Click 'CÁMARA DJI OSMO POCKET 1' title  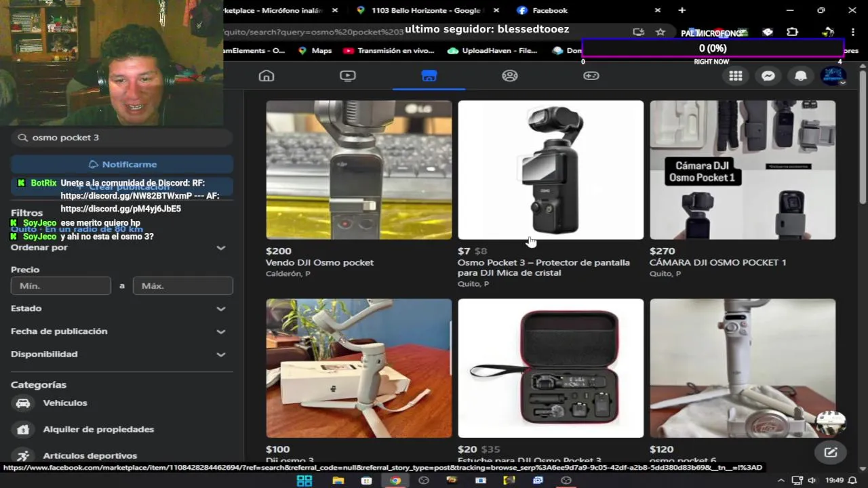[717, 263]
